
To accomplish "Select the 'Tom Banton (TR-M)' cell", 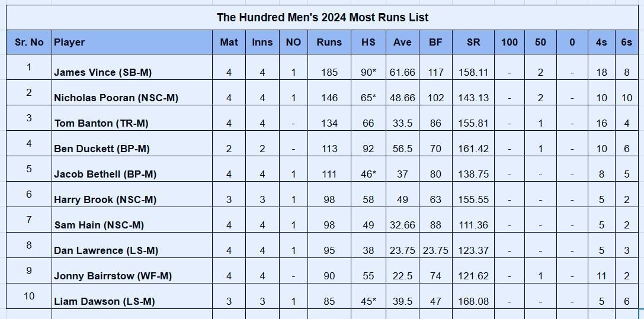I will tap(101, 123).
